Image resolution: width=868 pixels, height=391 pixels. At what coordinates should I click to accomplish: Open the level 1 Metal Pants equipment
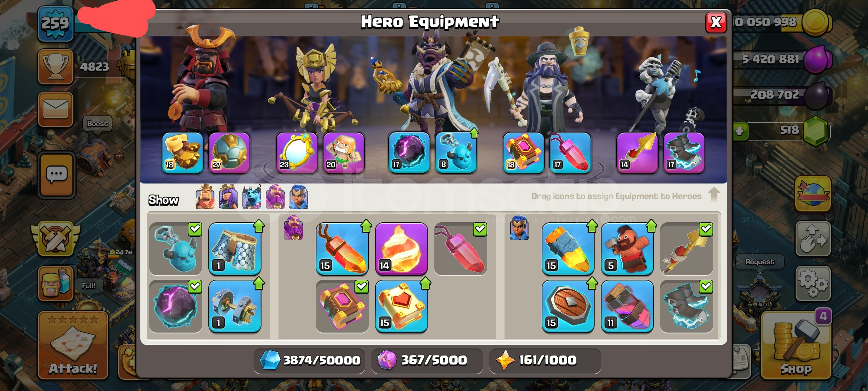[235, 249]
